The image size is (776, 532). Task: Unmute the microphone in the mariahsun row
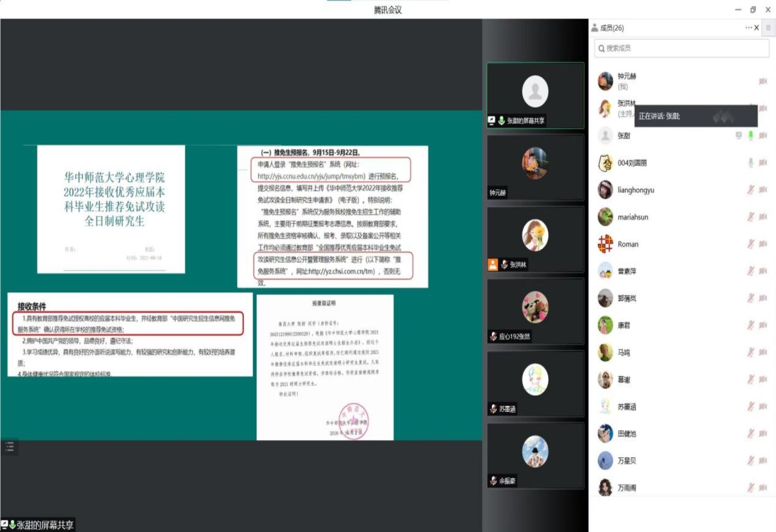coord(751,217)
